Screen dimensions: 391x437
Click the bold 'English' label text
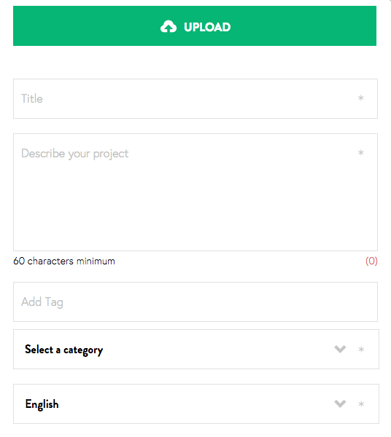click(42, 404)
